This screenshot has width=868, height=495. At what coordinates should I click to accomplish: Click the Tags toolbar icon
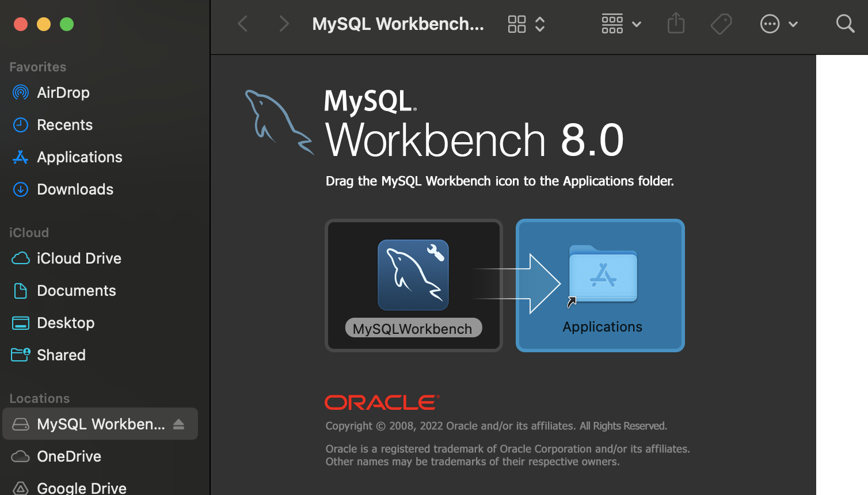click(721, 24)
